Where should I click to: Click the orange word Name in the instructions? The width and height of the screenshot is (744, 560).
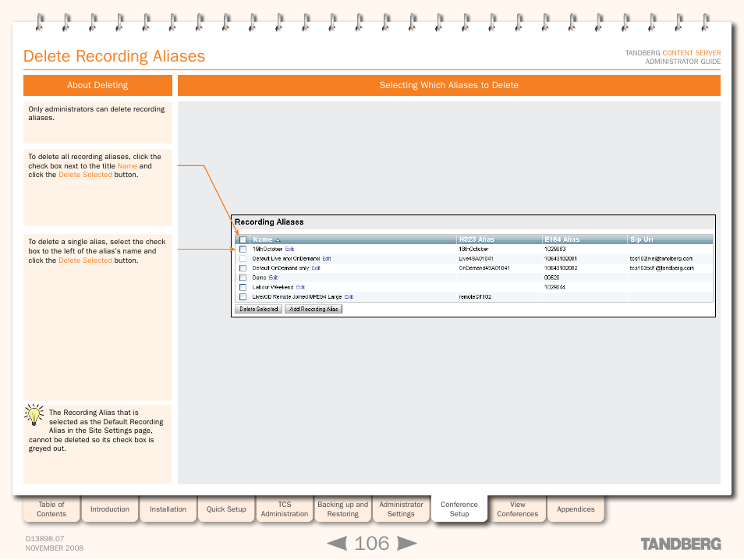(127, 166)
